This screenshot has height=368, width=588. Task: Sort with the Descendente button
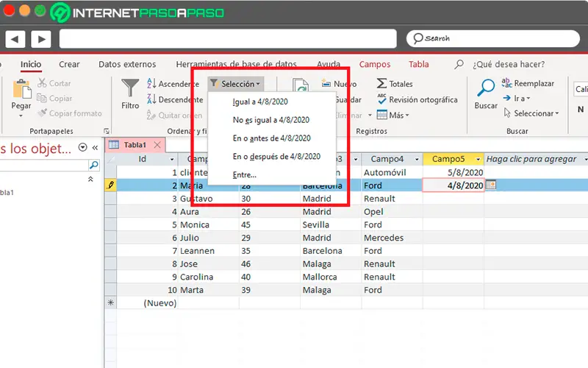[x=175, y=99]
